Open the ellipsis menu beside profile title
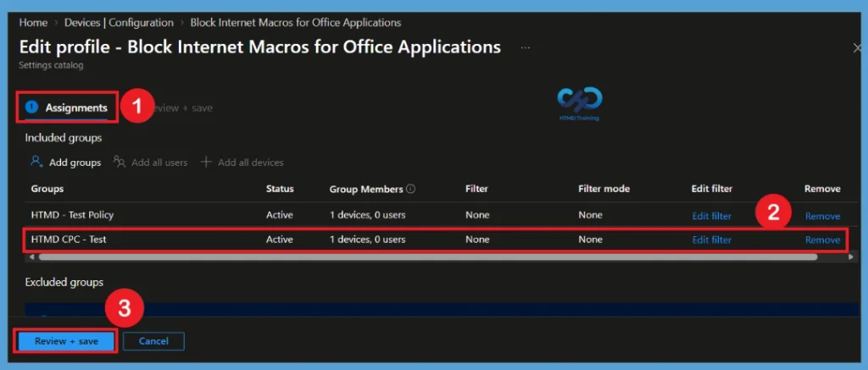This screenshot has height=370, width=868. [x=526, y=48]
